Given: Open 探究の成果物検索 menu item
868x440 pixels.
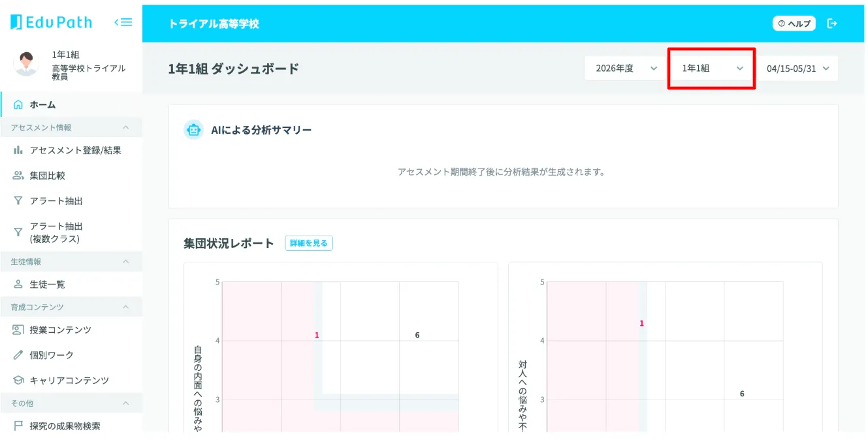Looking at the screenshot, I should [x=71, y=426].
